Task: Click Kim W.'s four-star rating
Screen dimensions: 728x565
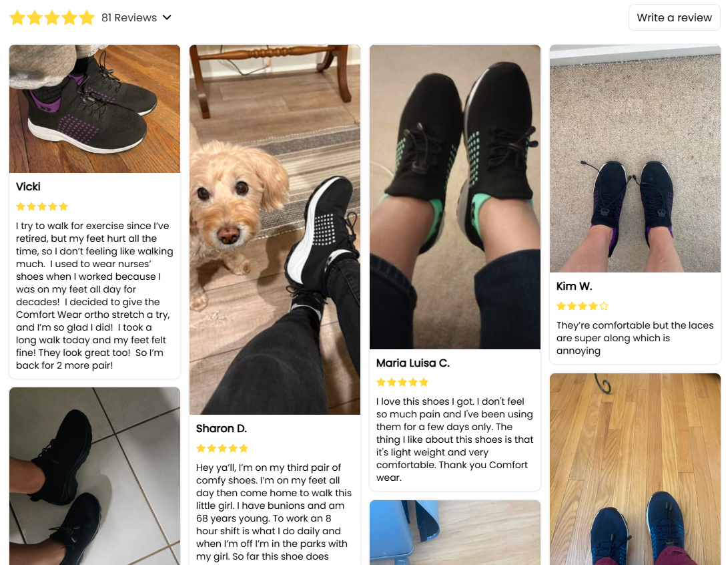Action: click(x=583, y=306)
